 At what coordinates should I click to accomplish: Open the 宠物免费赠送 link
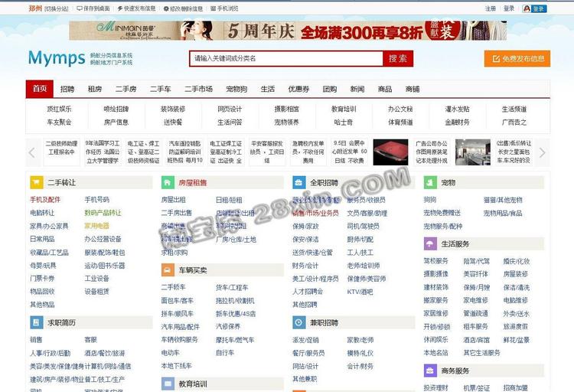coord(442,213)
